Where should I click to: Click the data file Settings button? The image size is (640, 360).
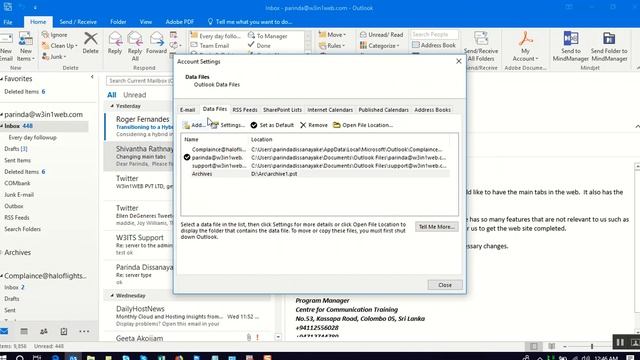[228, 125]
